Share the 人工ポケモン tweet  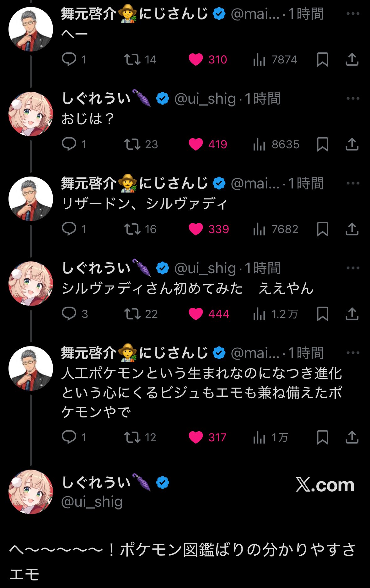352,437
